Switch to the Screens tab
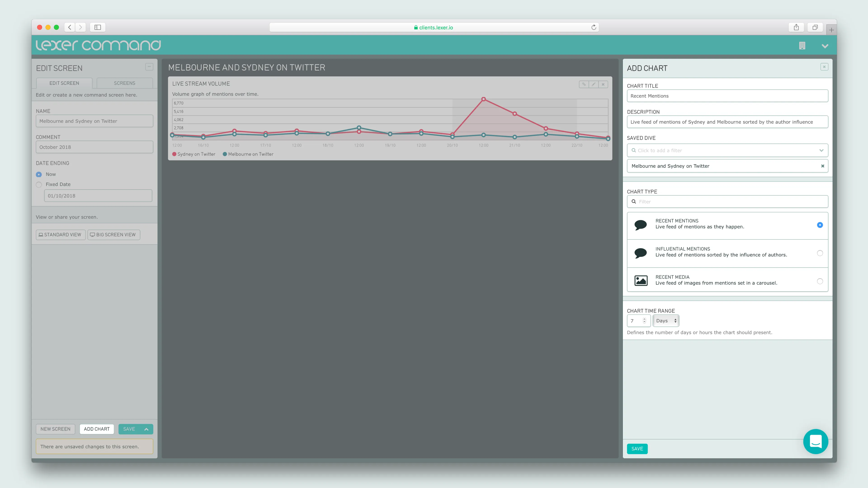 tap(124, 83)
